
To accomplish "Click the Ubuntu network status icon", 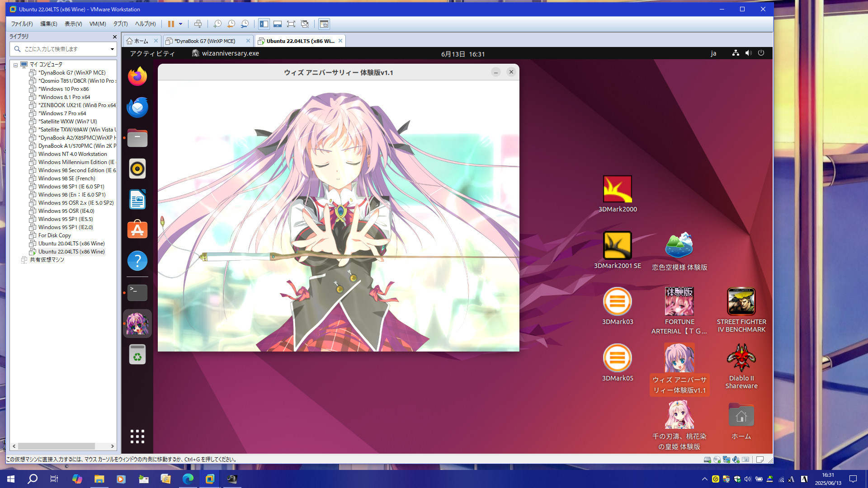I will (736, 53).
